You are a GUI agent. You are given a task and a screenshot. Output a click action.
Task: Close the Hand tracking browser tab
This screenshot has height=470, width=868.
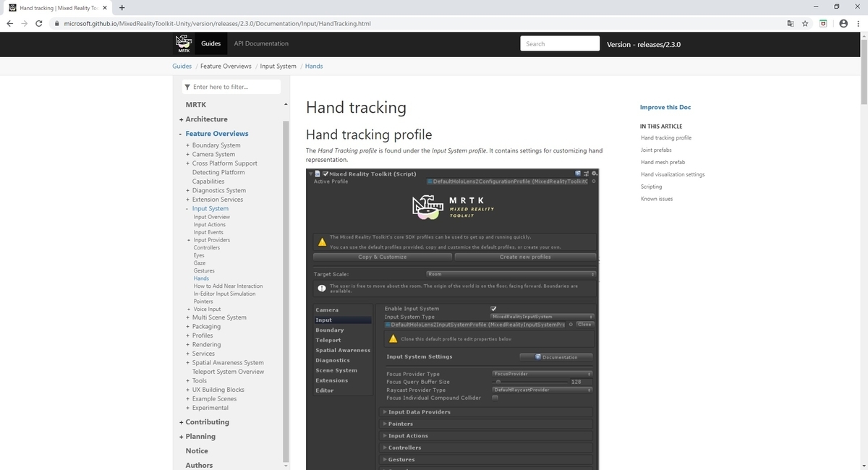click(105, 7)
